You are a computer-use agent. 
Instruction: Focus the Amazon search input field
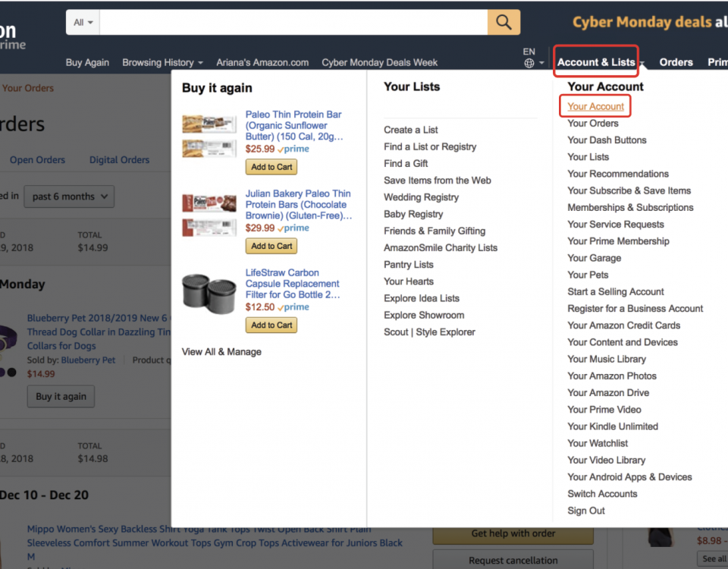(293, 22)
